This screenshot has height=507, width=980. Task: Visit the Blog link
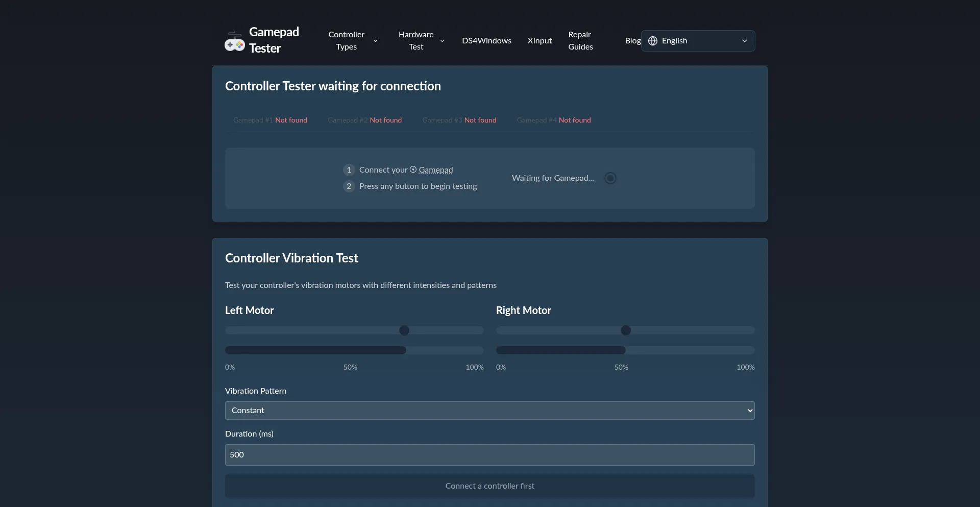click(632, 41)
